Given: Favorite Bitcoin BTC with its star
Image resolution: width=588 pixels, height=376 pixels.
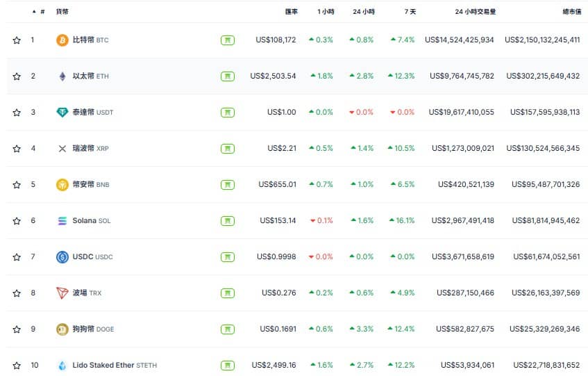Looking at the screenshot, I should click(17, 40).
